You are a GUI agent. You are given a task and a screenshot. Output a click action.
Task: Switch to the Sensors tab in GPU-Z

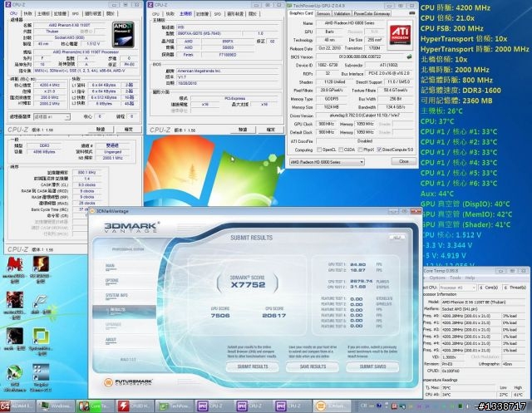[323, 13]
